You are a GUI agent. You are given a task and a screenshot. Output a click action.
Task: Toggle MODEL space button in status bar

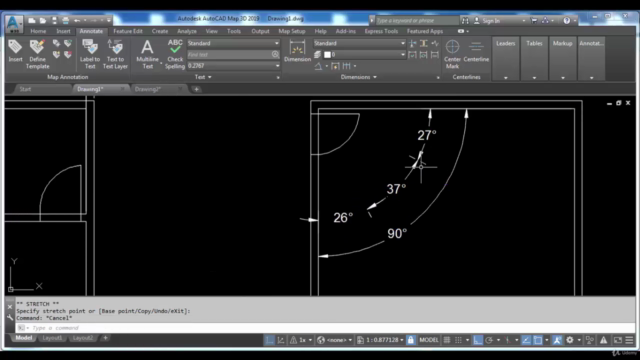coord(429,340)
